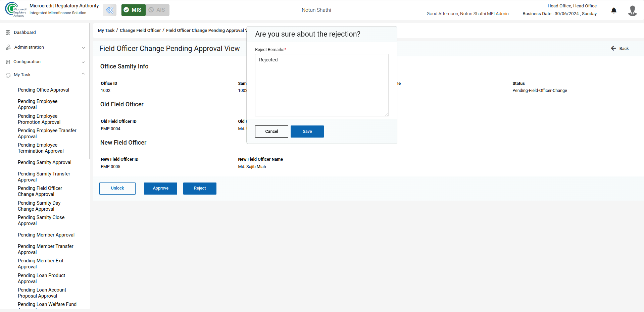Cancel the rejection dialog

tap(271, 132)
